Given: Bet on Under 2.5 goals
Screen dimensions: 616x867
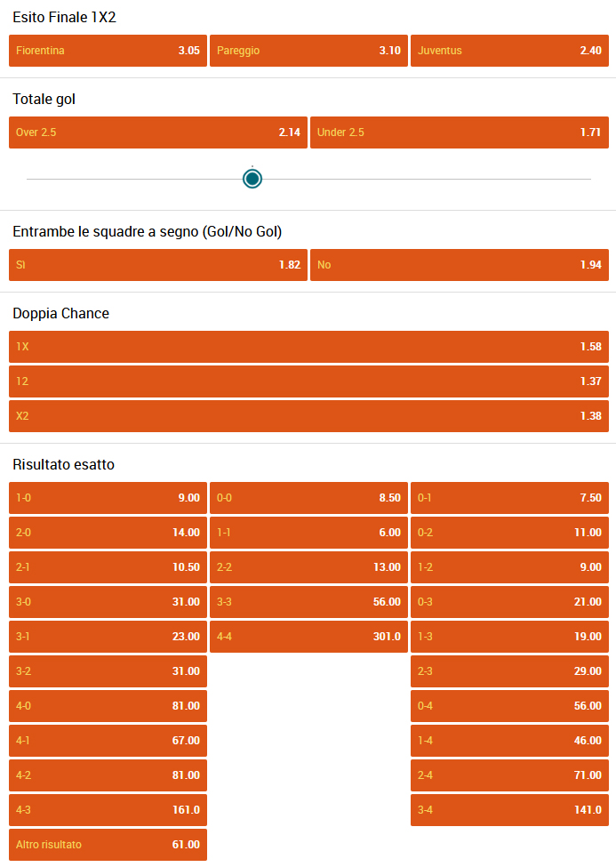Looking at the screenshot, I should click(460, 132).
